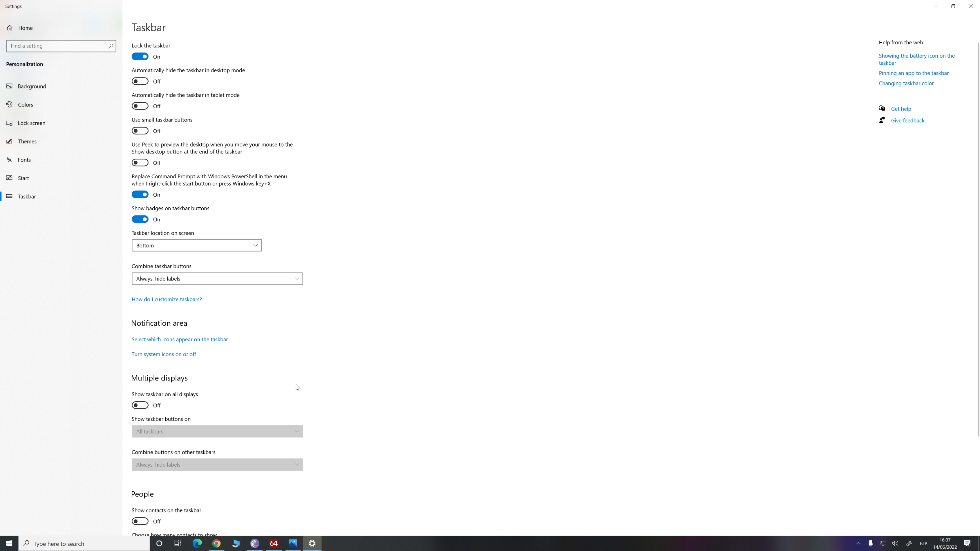Switch input language БГР indicator

tap(923, 543)
